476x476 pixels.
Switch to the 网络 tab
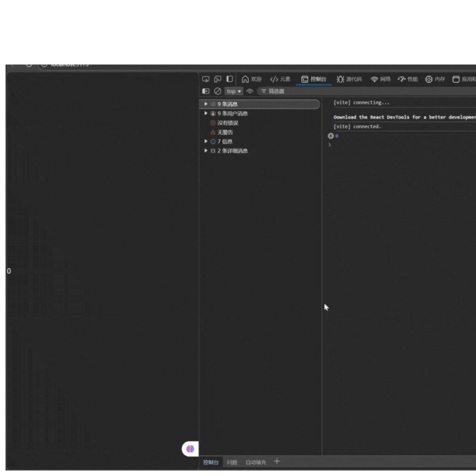coord(380,79)
